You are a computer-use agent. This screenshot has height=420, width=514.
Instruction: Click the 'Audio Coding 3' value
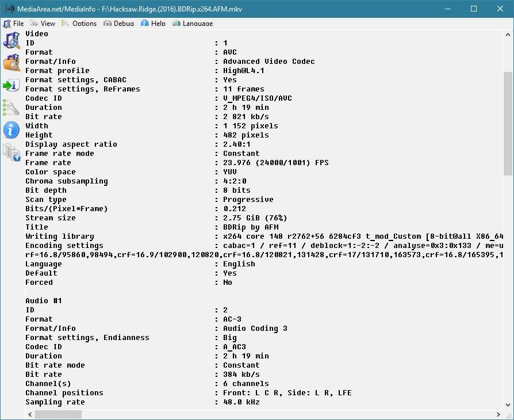coord(255,329)
